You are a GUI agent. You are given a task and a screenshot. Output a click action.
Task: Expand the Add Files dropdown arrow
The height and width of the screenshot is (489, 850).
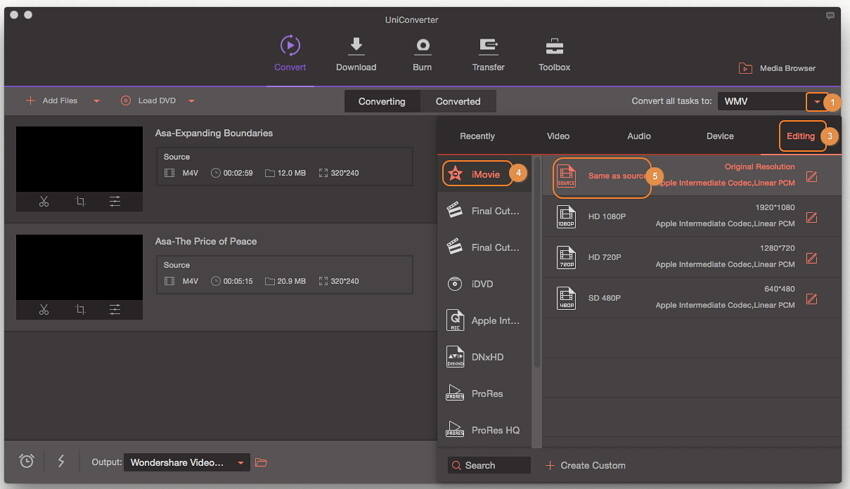[x=96, y=101]
